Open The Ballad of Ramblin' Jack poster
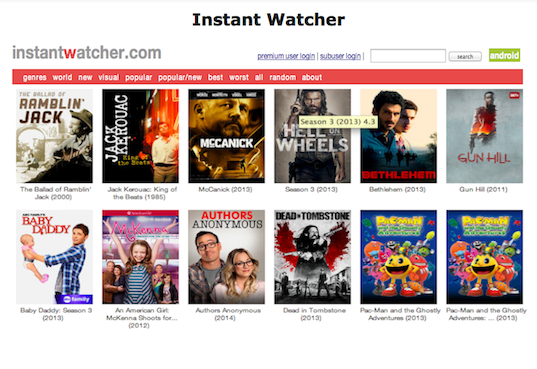The height and width of the screenshot is (369, 537). tap(54, 136)
